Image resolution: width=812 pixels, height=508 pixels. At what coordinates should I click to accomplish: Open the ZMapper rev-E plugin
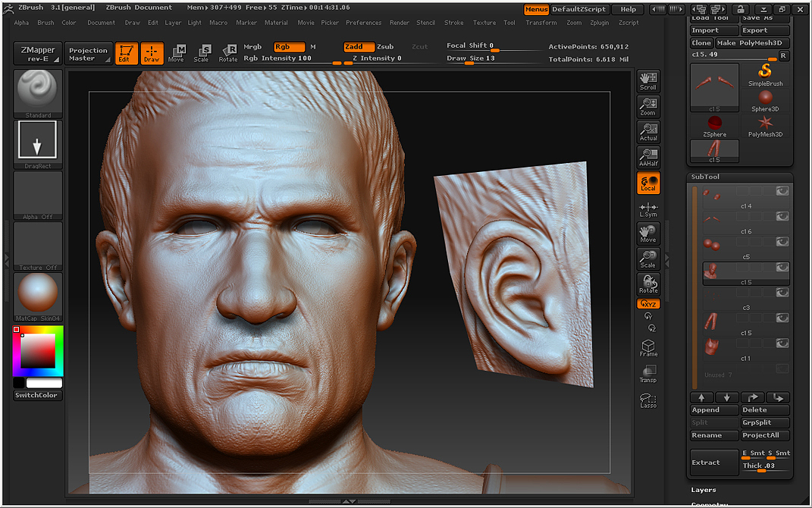[x=38, y=53]
